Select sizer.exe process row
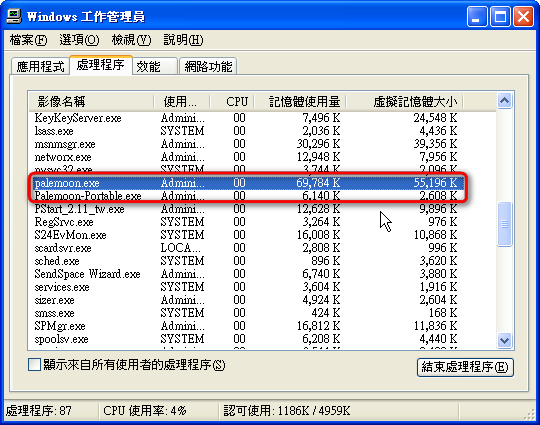Viewport: 540px width, 425px height. (x=246, y=300)
